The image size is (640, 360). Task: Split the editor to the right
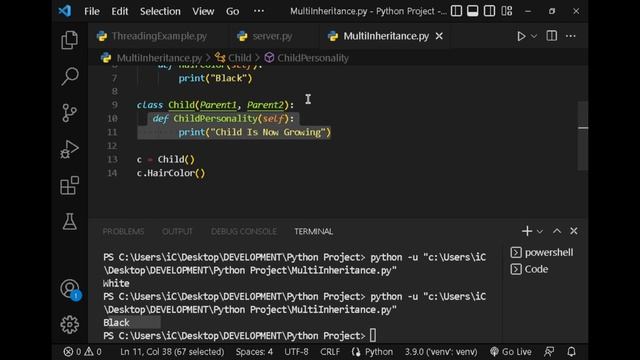click(x=551, y=36)
